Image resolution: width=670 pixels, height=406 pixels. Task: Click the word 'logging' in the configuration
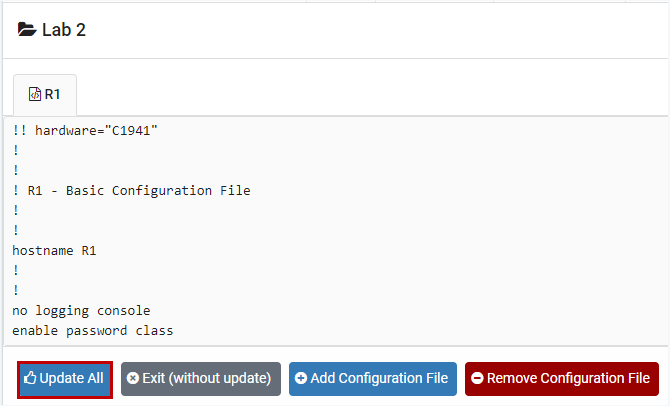pyautogui.click(x=62, y=310)
